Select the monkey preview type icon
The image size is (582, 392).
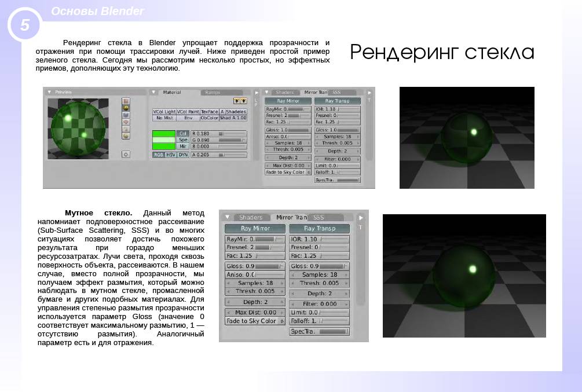126,122
